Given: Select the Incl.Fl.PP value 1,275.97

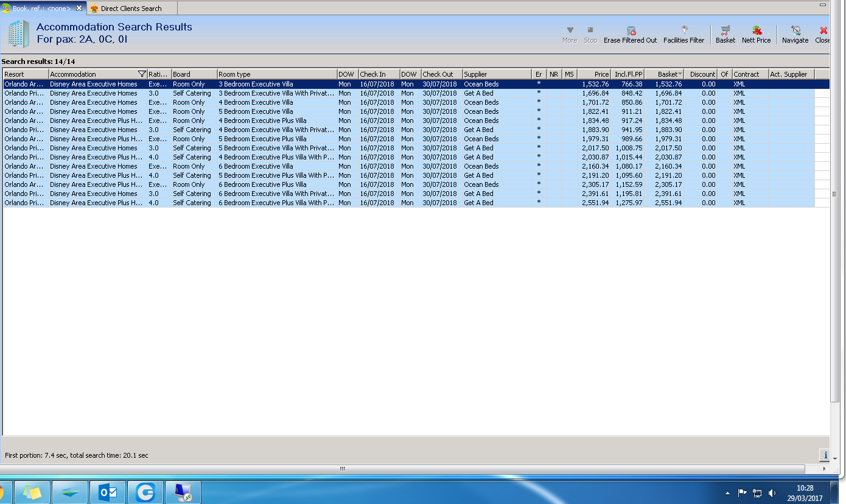Looking at the screenshot, I should click(628, 203).
